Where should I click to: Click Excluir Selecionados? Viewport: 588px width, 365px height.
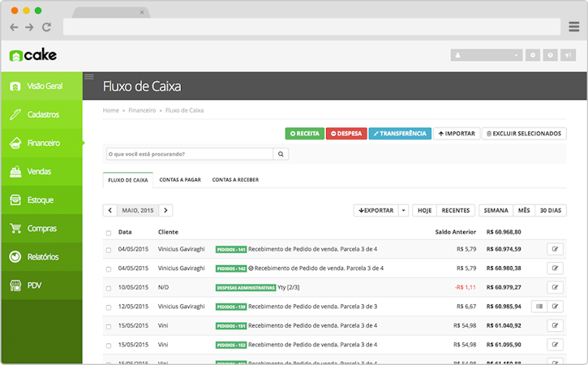(x=524, y=134)
